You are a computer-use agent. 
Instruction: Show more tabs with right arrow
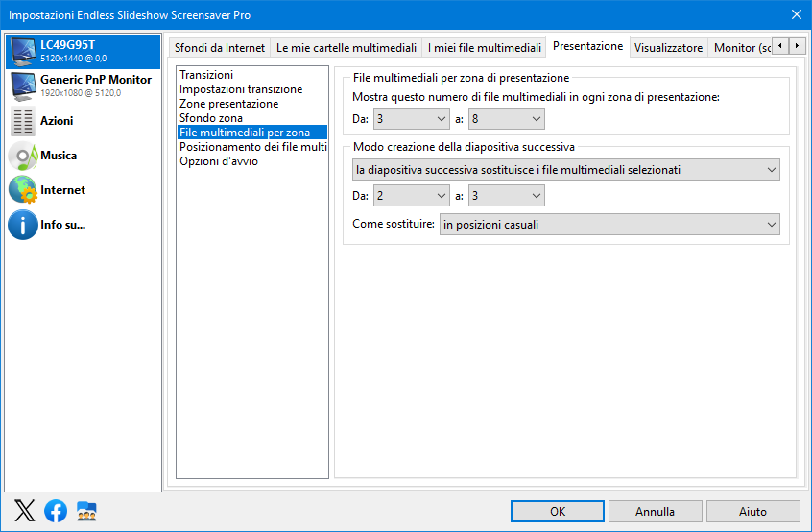point(797,46)
